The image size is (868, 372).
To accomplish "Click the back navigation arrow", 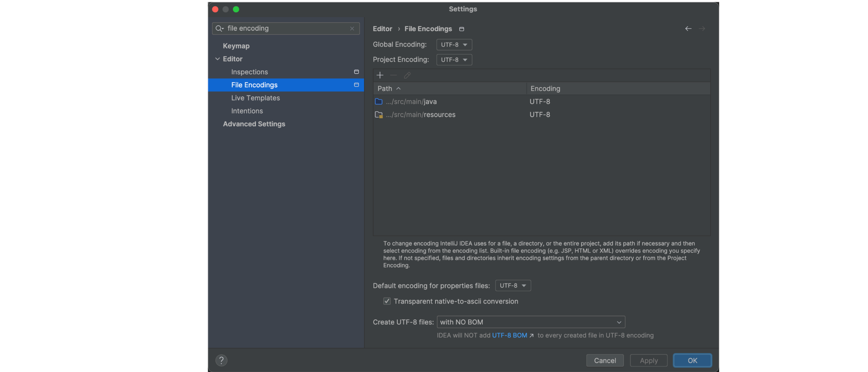I will pyautogui.click(x=688, y=29).
